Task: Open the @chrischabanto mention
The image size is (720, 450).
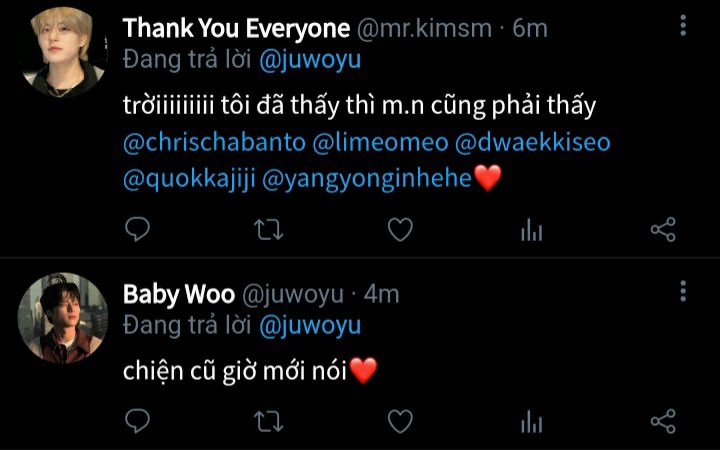Action: pyautogui.click(x=214, y=142)
